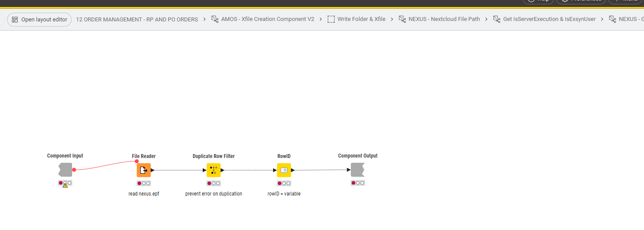
Task: Click the NEXUS Nextcloud component breadcrumb icon
Action: (x=402, y=19)
